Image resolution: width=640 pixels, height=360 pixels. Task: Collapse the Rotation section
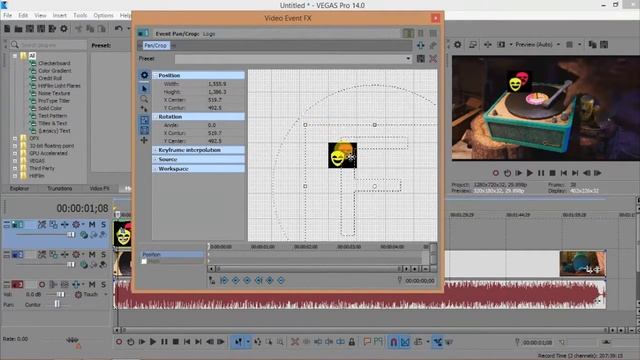click(156, 117)
